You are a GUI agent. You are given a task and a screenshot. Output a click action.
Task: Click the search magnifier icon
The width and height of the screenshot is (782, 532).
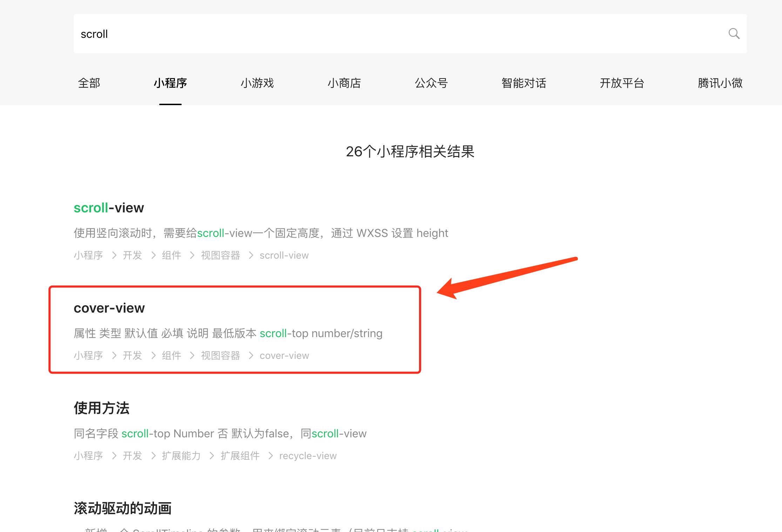[x=734, y=34]
